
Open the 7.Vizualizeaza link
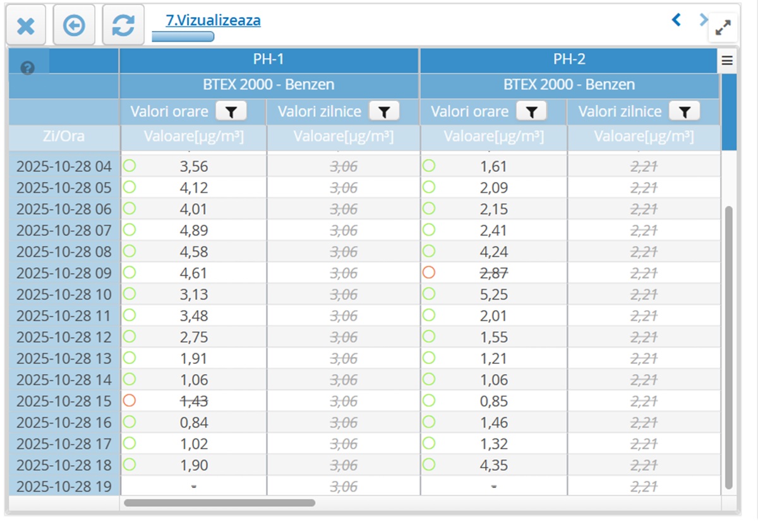pos(213,20)
